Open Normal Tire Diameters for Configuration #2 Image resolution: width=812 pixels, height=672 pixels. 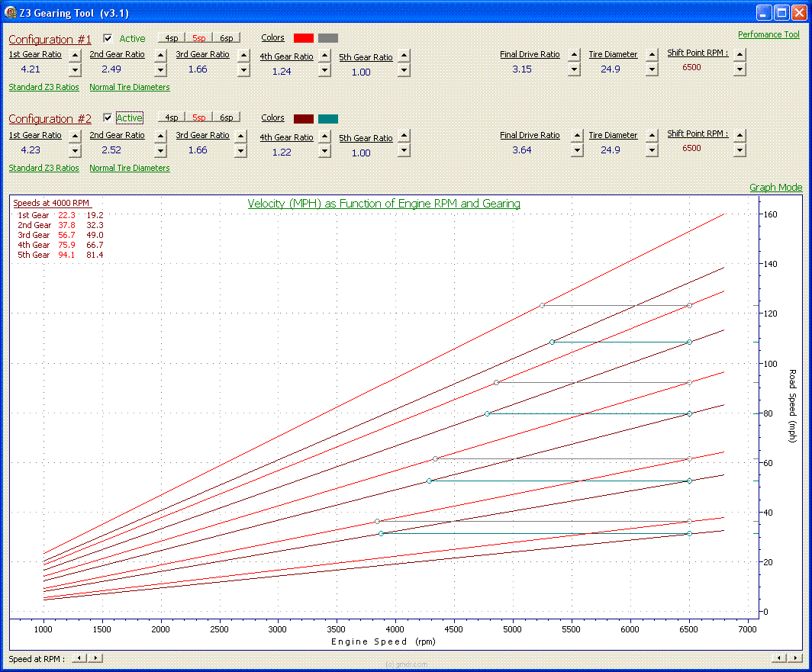tap(129, 168)
